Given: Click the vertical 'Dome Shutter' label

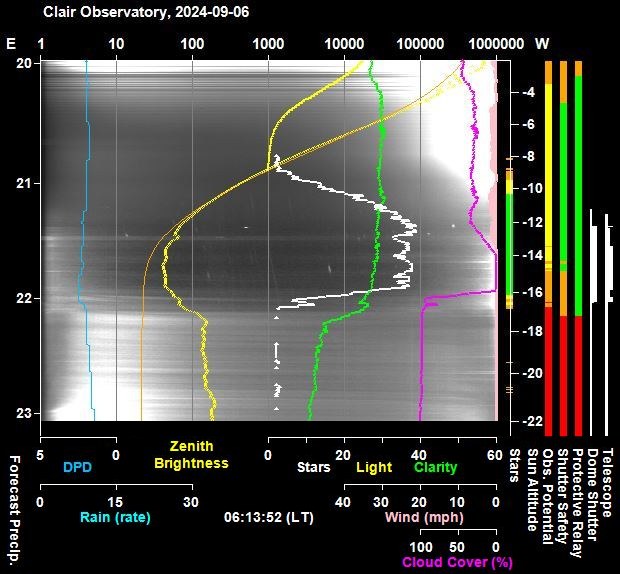Looking at the screenshot, I should tap(592, 495).
